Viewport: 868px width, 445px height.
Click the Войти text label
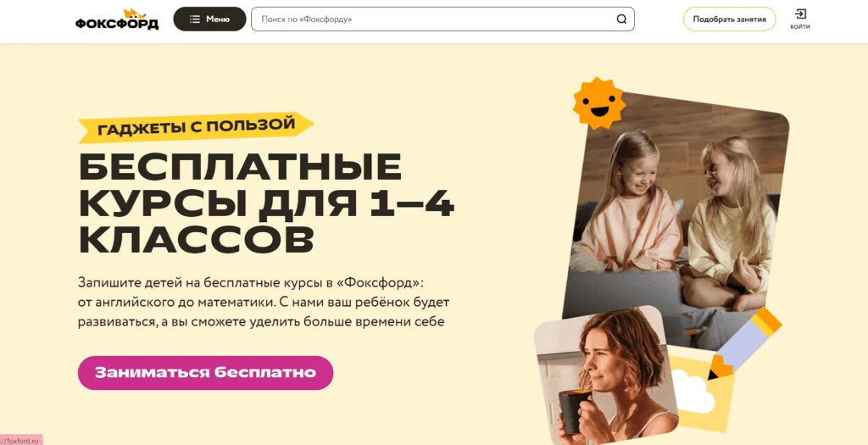tap(800, 26)
